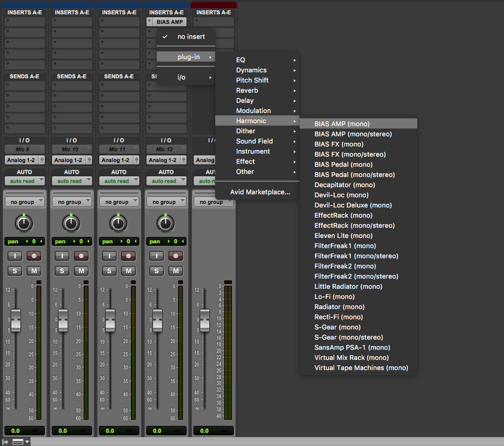Toggle input monitoring on Mic 12 track
504x446 pixels.
tap(157, 256)
